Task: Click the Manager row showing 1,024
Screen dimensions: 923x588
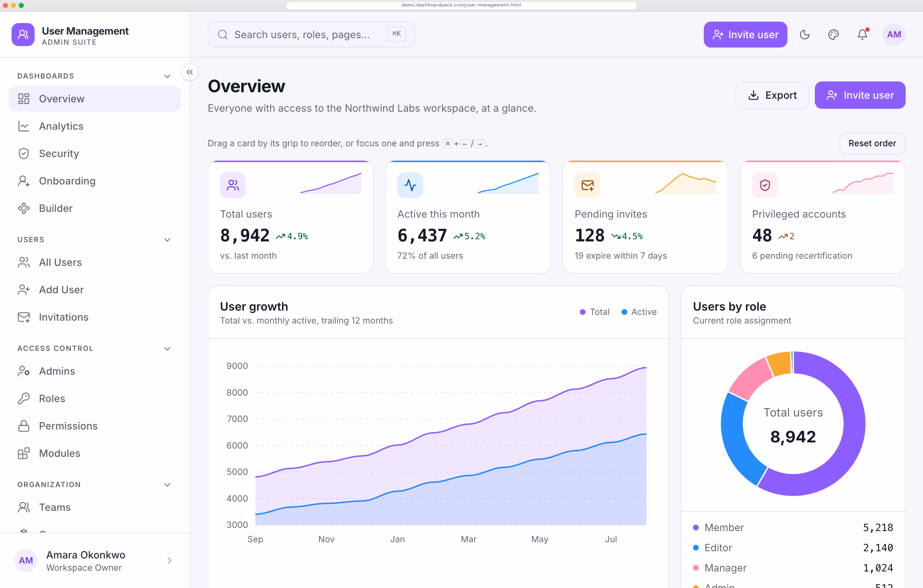Action: tap(793, 568)
